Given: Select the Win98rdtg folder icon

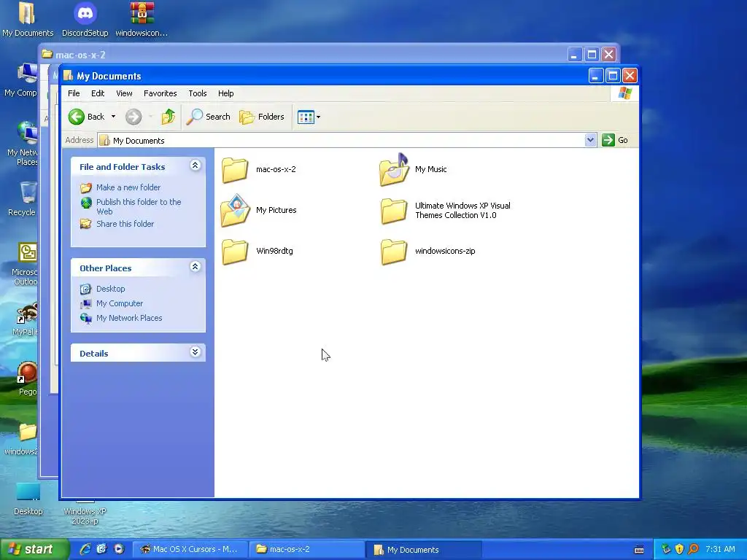Looking at the screenshot, I should click(235, 252).
